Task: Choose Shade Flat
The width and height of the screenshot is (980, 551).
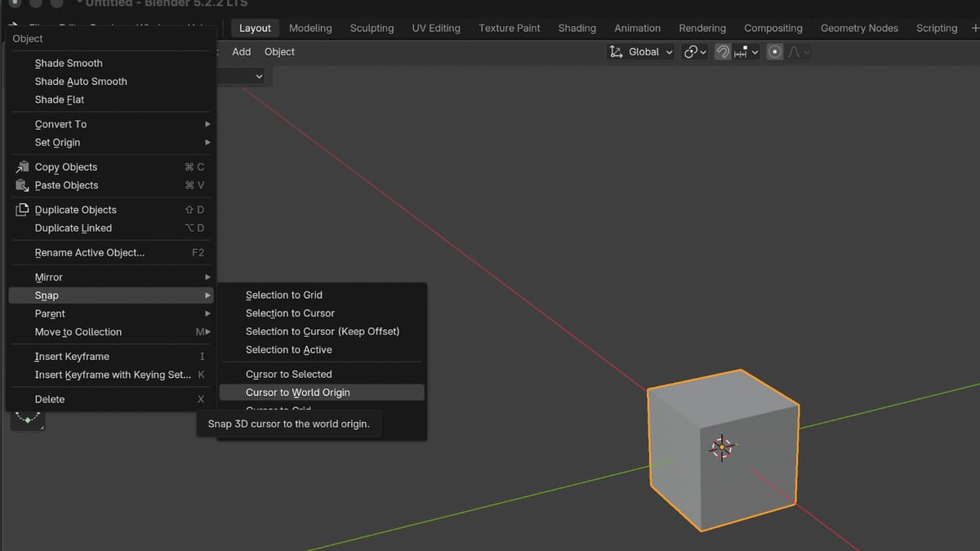Action: [111, 100]
